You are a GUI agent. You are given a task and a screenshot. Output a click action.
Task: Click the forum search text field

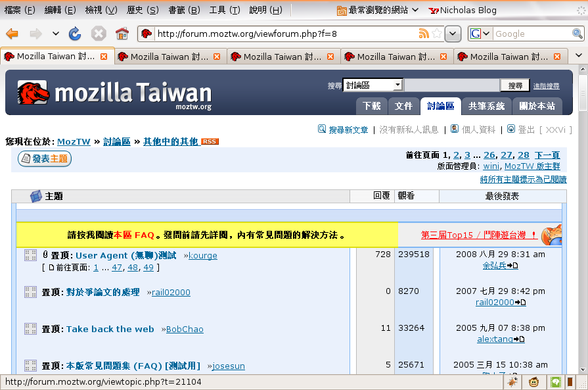[x=451, y=85]
